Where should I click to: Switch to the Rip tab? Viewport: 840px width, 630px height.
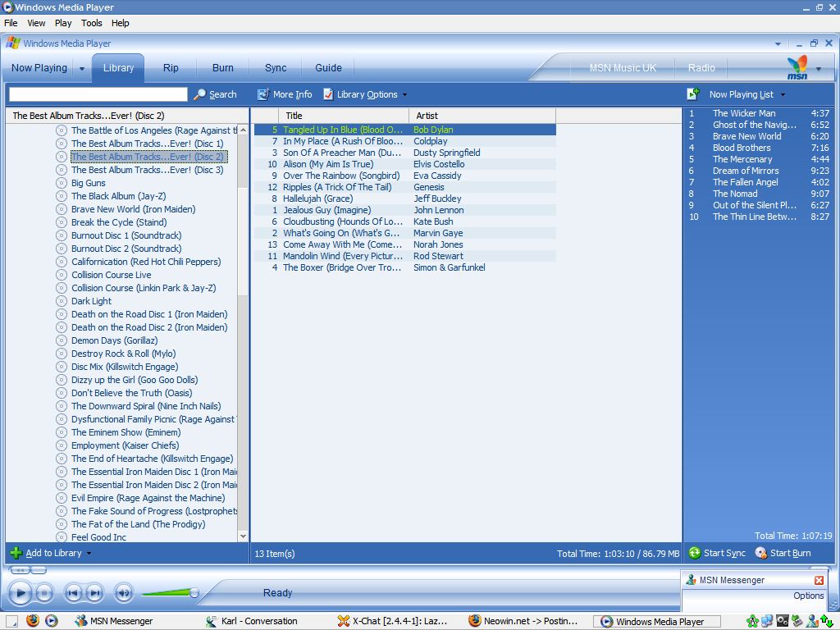pyautogui.click(x=171, y=68)
